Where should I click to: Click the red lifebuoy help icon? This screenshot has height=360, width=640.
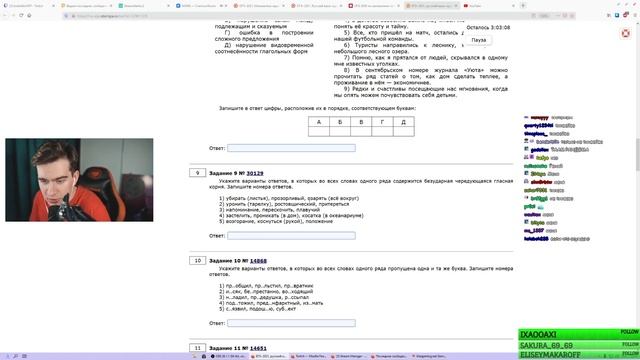(x=625, y=33)
